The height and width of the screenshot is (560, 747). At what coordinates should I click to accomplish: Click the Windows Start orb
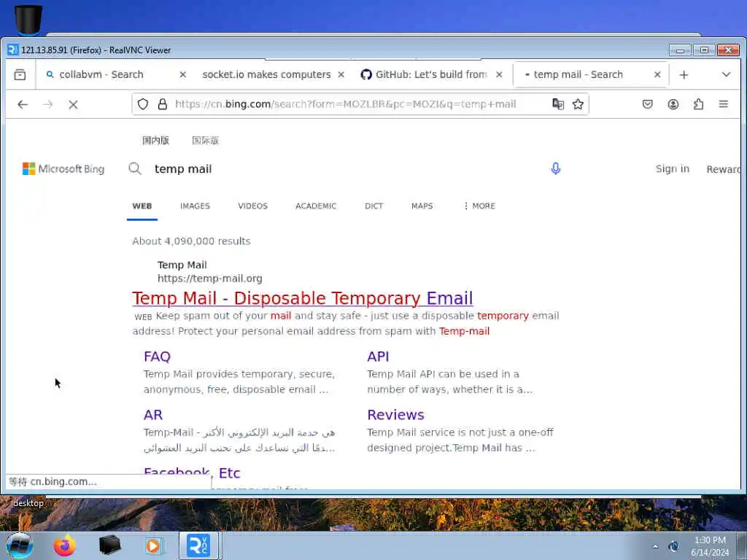point(20,545)
